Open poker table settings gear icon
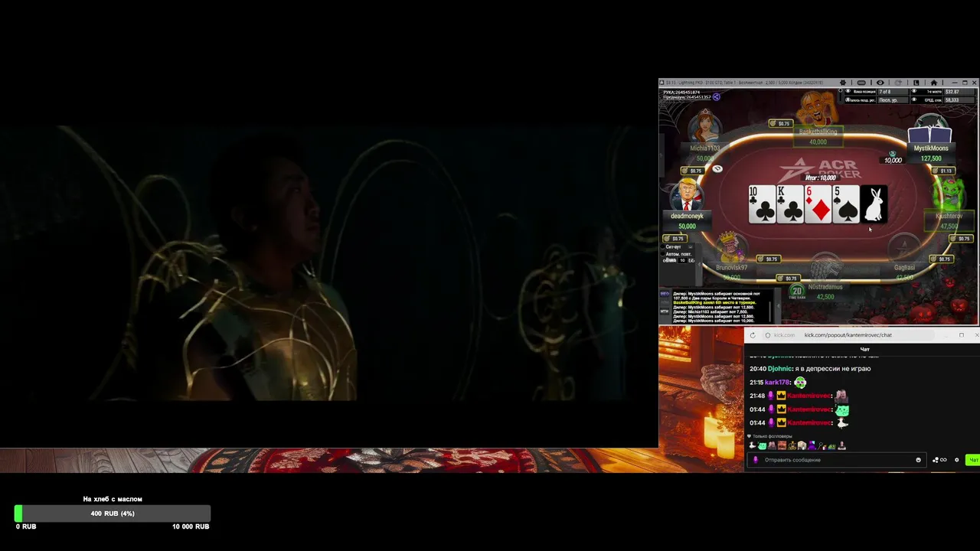This screenshot has height=551, width=980. (x=843, y=83)
